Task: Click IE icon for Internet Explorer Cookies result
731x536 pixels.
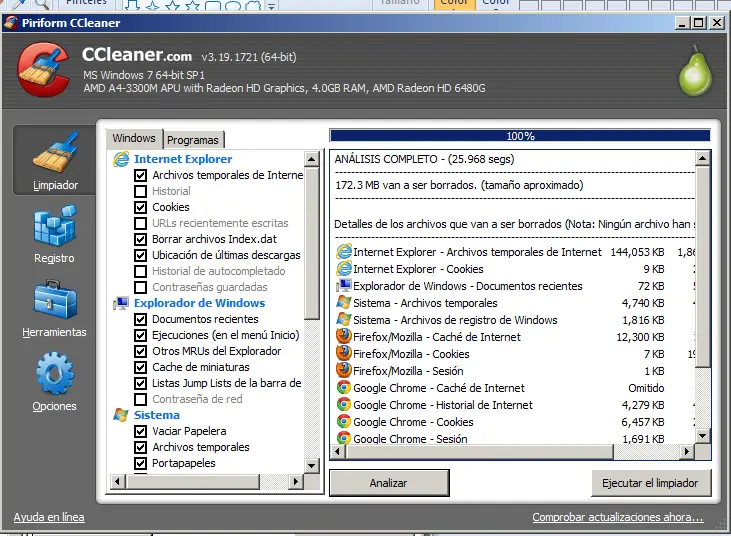Action: (344, 269)
